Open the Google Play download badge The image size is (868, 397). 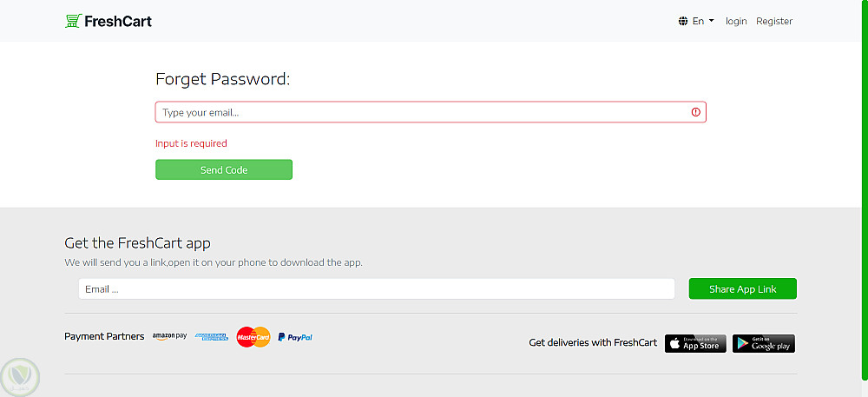(763, 343)
